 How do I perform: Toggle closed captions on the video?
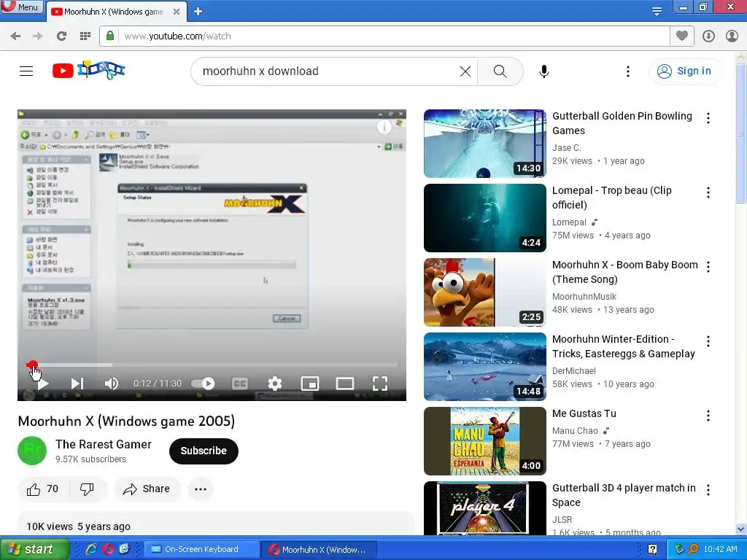[239, 384]
